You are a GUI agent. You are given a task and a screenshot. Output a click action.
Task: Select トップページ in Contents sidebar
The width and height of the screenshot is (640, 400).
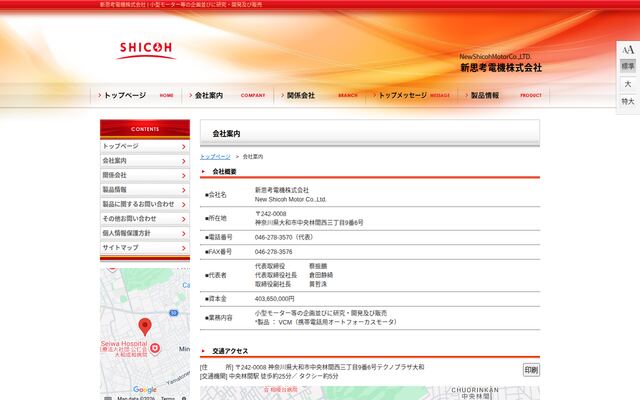click(145, 147)
